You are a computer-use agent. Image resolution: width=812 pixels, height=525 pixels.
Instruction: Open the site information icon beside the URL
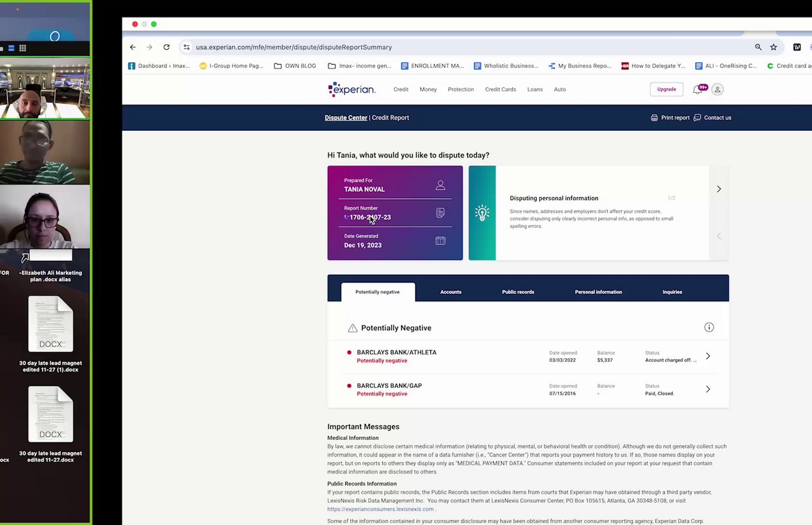click(187, 47)
